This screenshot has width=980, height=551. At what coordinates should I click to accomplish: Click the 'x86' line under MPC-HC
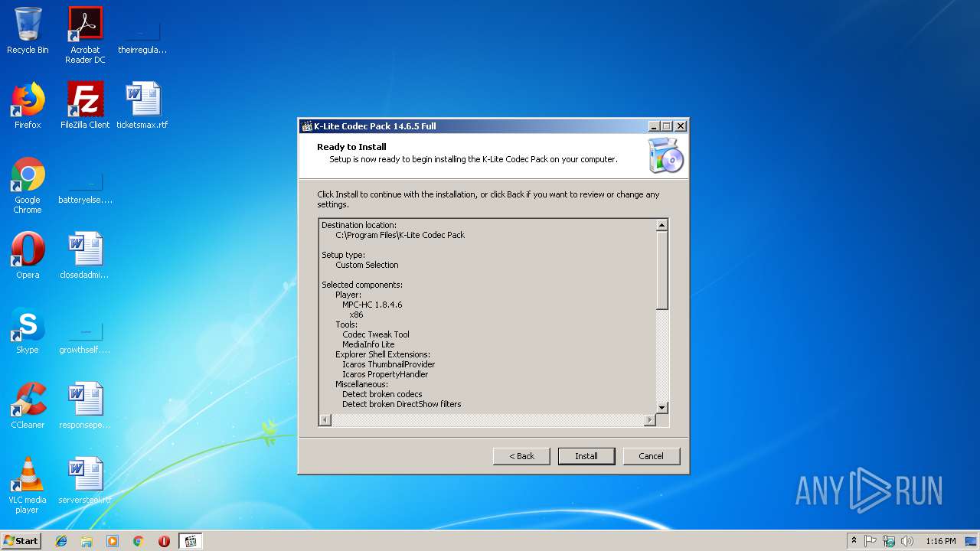pyautogui.click(x=356, y=315)
